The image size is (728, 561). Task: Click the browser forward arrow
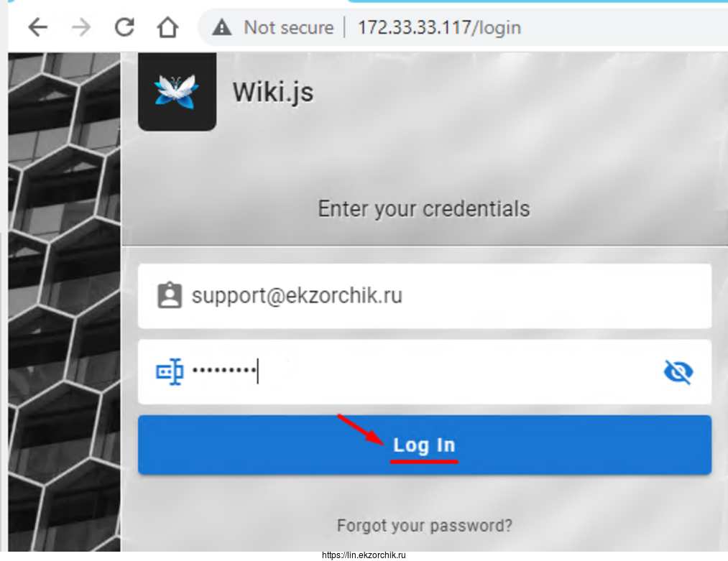(x=82, y=27)
